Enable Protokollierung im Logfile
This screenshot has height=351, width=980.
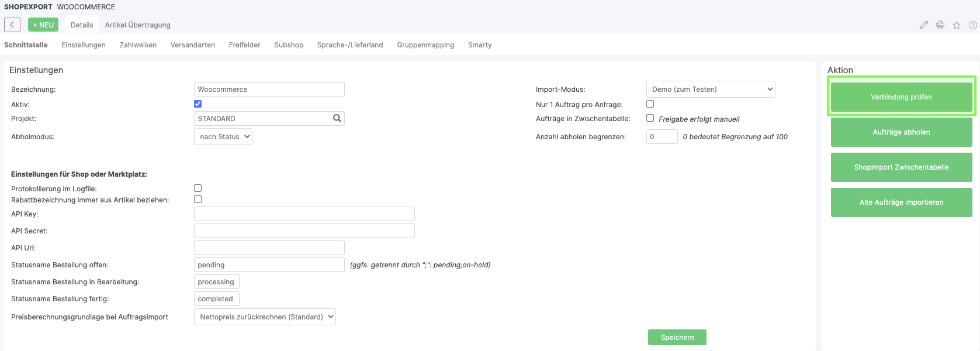tap(198, 188)
